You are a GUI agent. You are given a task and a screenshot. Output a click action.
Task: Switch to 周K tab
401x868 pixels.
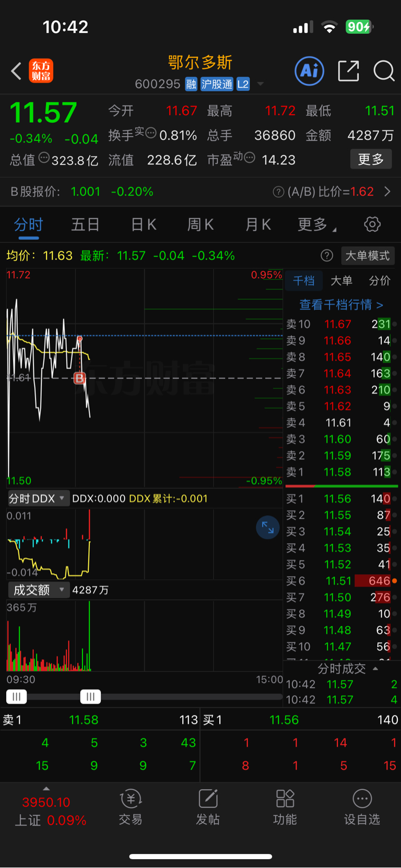200,224
